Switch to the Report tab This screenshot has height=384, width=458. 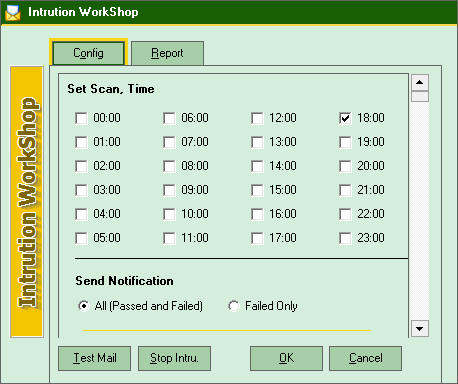tap(167, 53)
